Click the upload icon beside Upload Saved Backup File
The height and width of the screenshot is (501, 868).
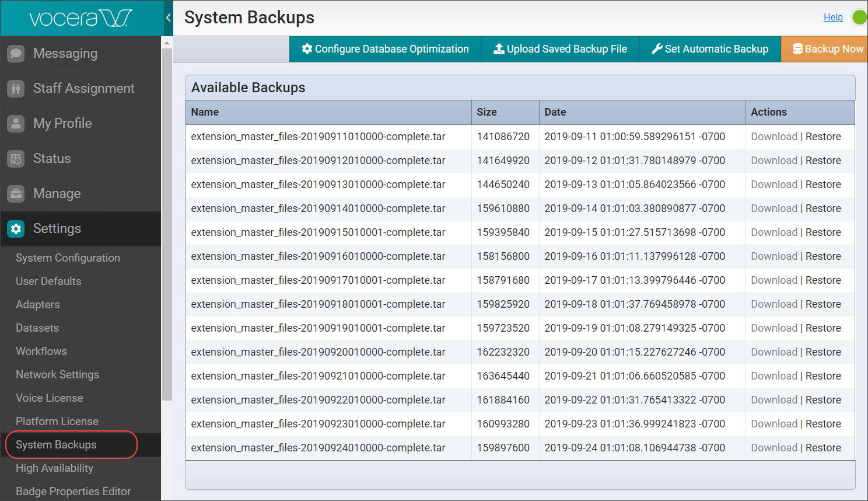[499, 49]
